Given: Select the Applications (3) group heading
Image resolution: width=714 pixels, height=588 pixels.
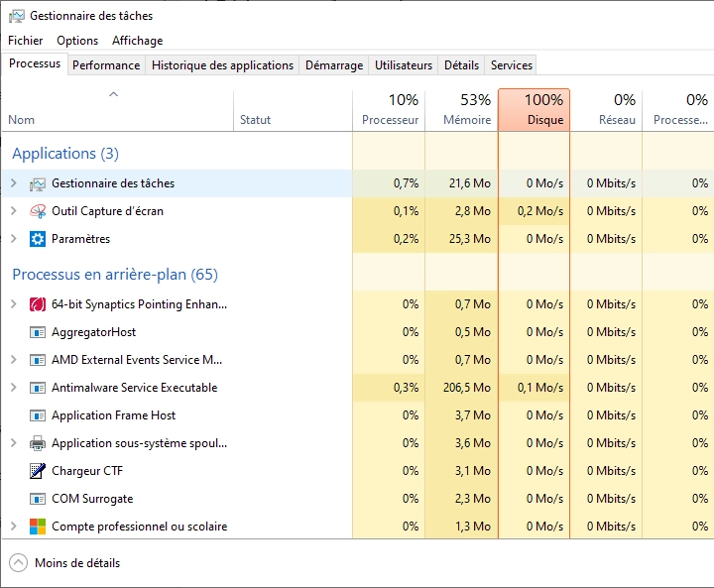Looking at the screenshot, I should (x=65, y=154).
